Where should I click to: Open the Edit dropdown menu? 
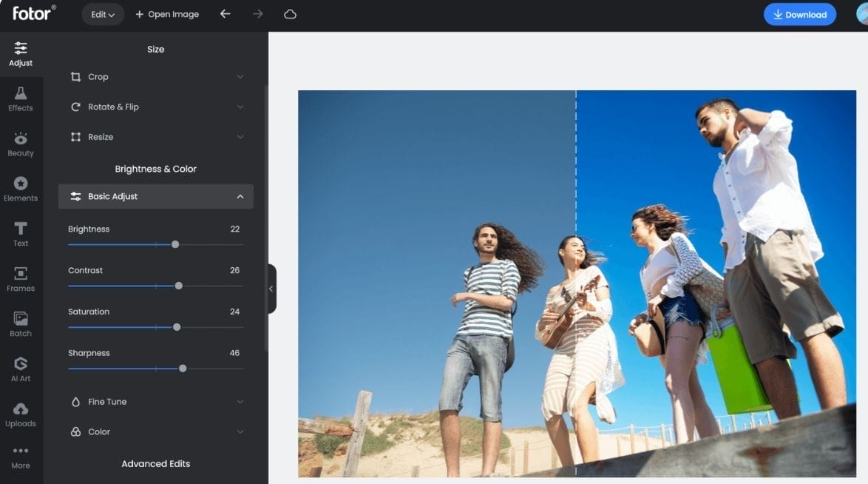tap(103, 14)
